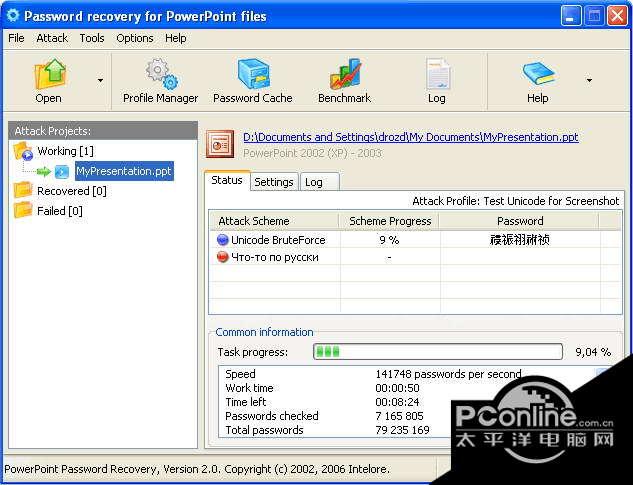The height and width of the screenshot is (485, 633).
Task: Open the Help menu in menu bar
Action: [x=176, y=38]
